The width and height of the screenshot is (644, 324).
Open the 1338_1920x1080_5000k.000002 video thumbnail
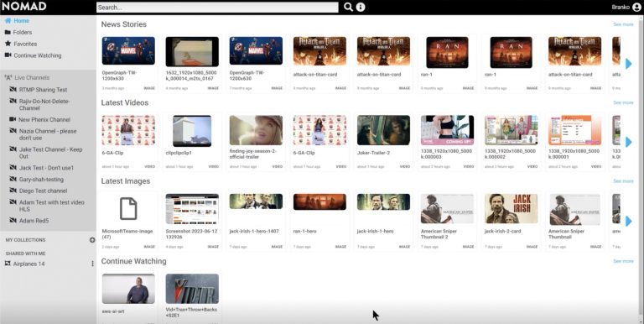(511, 130)
